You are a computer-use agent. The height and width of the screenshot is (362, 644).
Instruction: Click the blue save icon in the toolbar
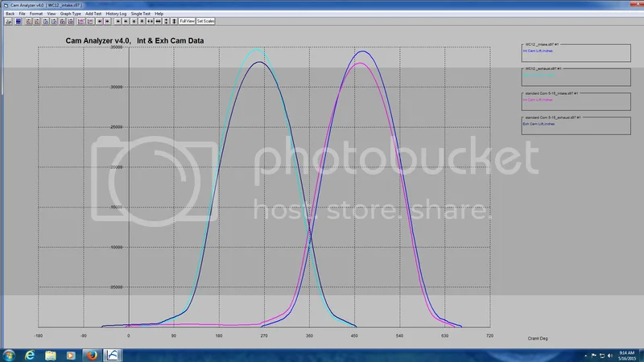pos(18,21)
